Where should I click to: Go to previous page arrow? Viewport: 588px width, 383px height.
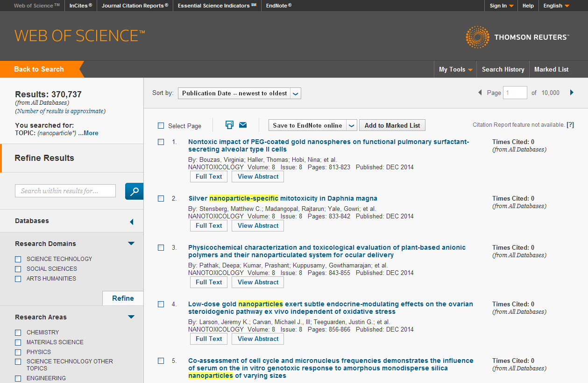click(x=480, y=93)
